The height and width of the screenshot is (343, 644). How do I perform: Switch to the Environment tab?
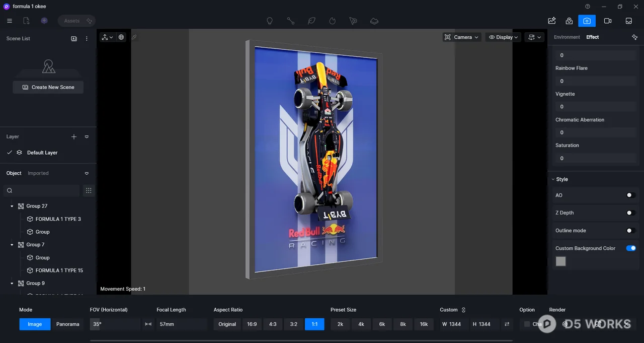[567, 37]
